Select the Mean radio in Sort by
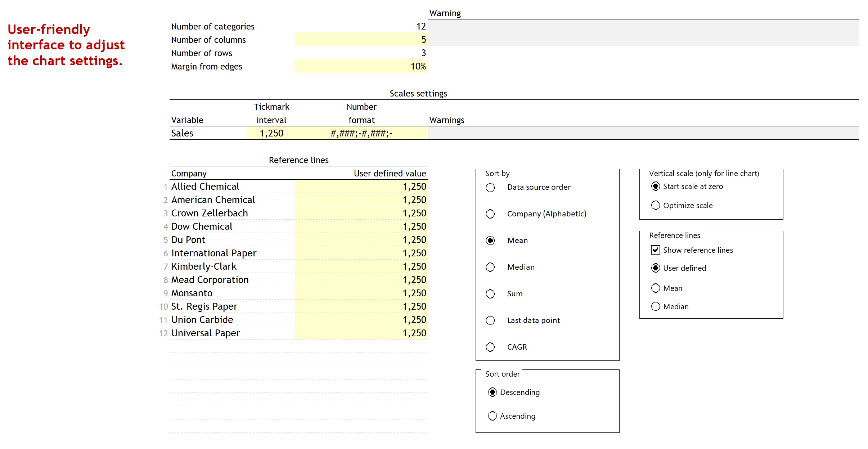Screen dimensions: 868x449 490,241
